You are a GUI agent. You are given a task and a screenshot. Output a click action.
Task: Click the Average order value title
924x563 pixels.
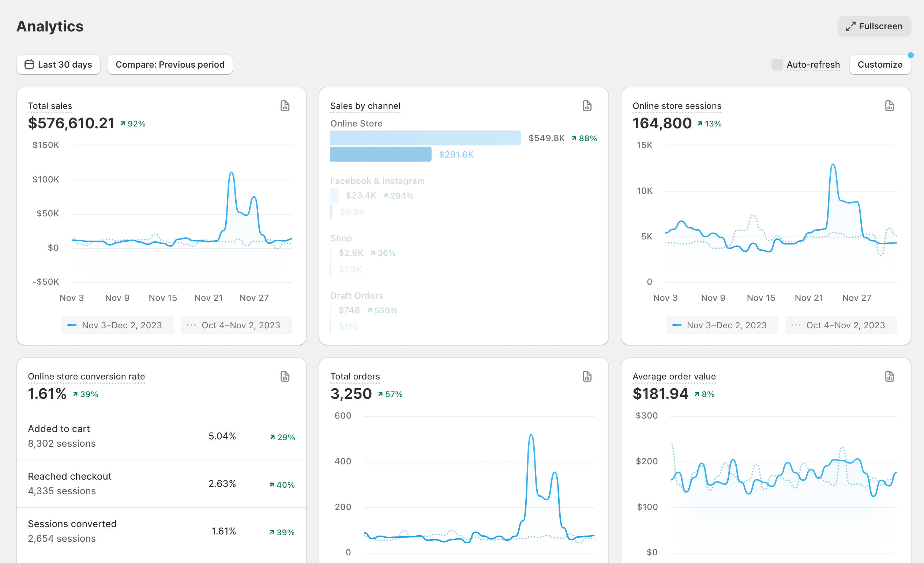click(674, 376)
